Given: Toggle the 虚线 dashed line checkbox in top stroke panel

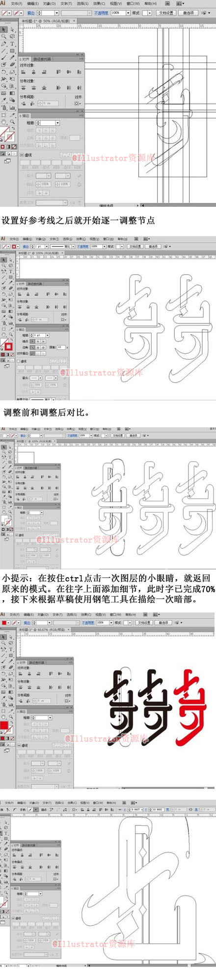Looking at the screenshot, I should coord(21,155).
